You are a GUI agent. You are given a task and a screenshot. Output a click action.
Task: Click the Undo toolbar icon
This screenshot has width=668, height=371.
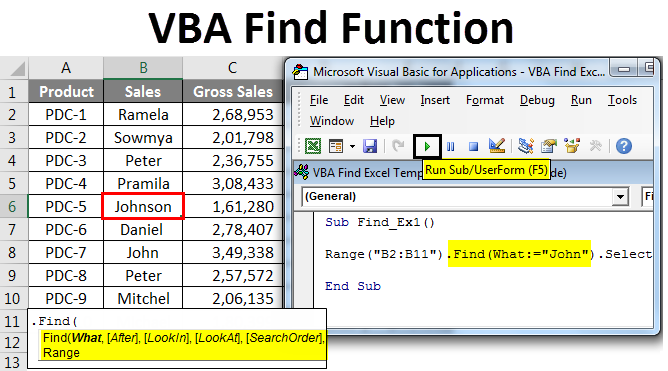[398, 147]
